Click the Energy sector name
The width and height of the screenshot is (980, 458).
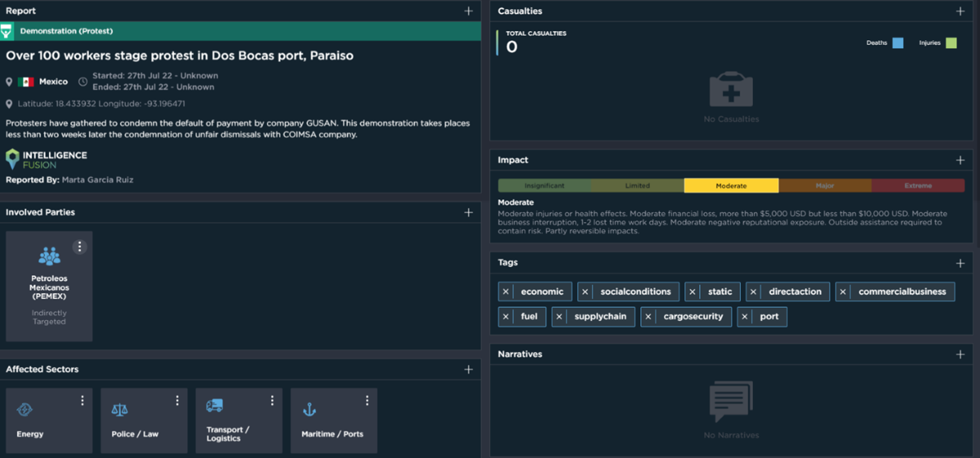[30, 434]
